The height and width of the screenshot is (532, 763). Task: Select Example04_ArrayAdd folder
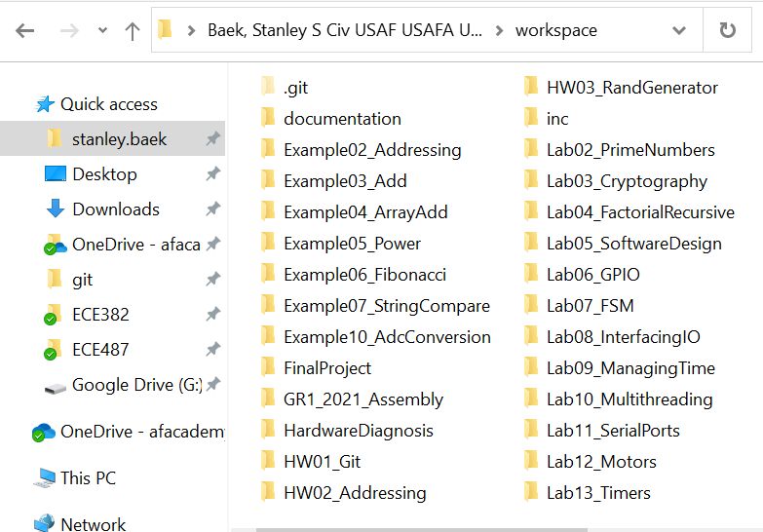pos(355,212)
